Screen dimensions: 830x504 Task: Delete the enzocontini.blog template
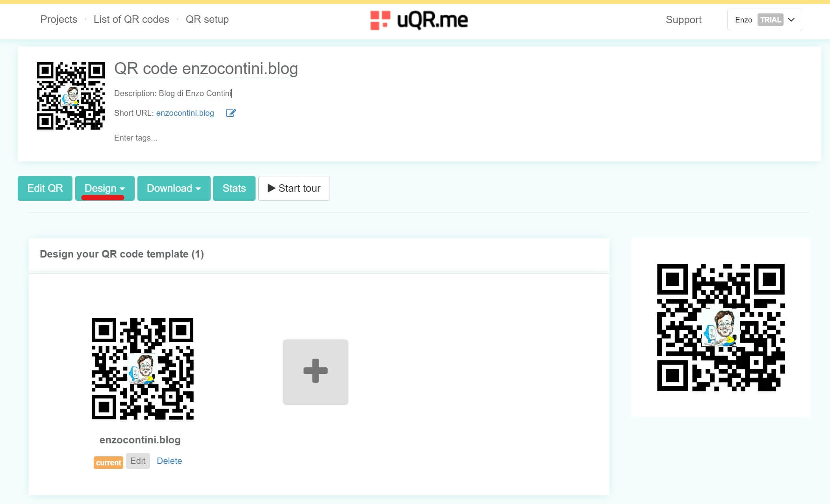169,461
